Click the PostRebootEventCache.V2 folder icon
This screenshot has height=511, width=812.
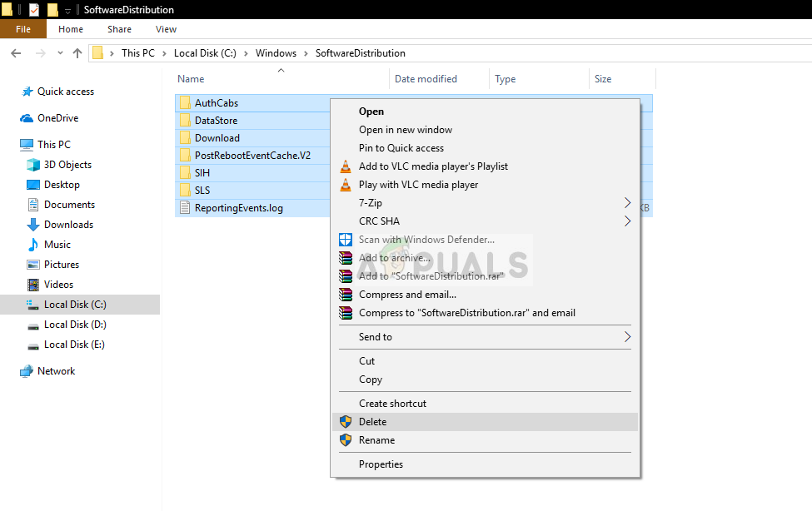click(x=185, y=156)
